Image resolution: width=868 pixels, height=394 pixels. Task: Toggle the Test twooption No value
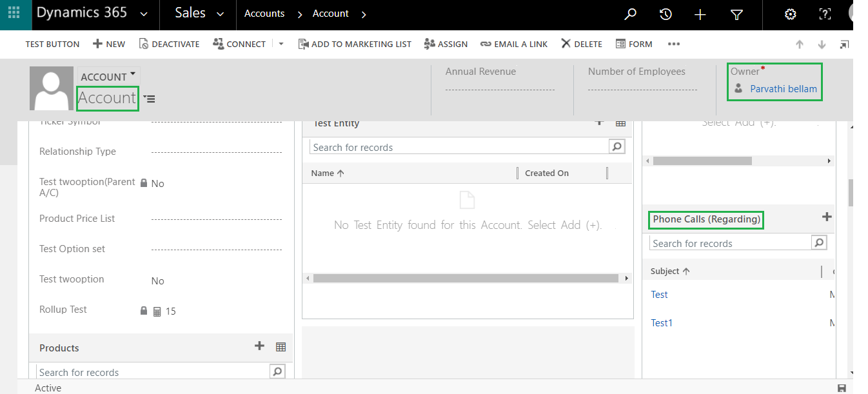tap(158, 281)
